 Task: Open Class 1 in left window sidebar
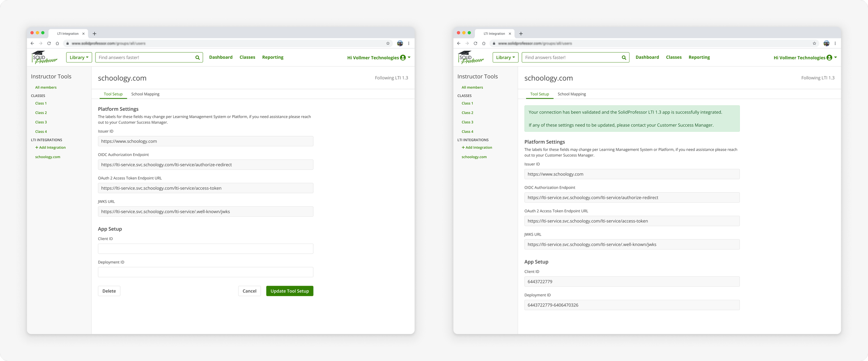click(41, 104)
